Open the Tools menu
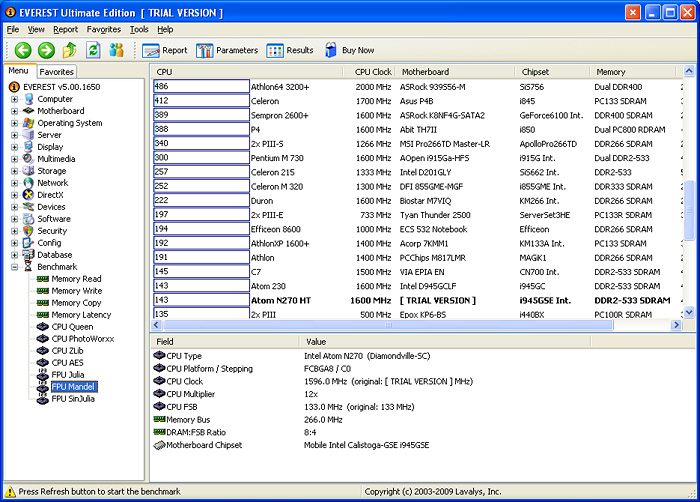The height and width of the screenshot is (502, 700). [x=139, y=29]
